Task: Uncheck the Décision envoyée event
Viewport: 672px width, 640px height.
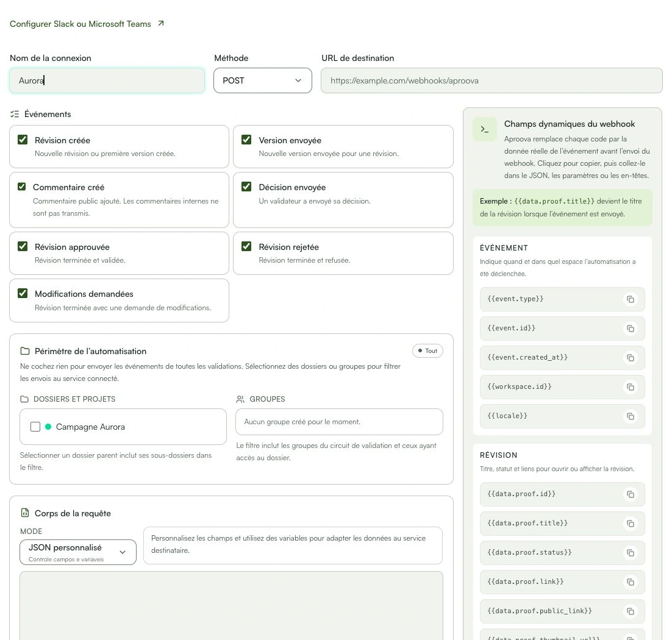Action: 246,187
